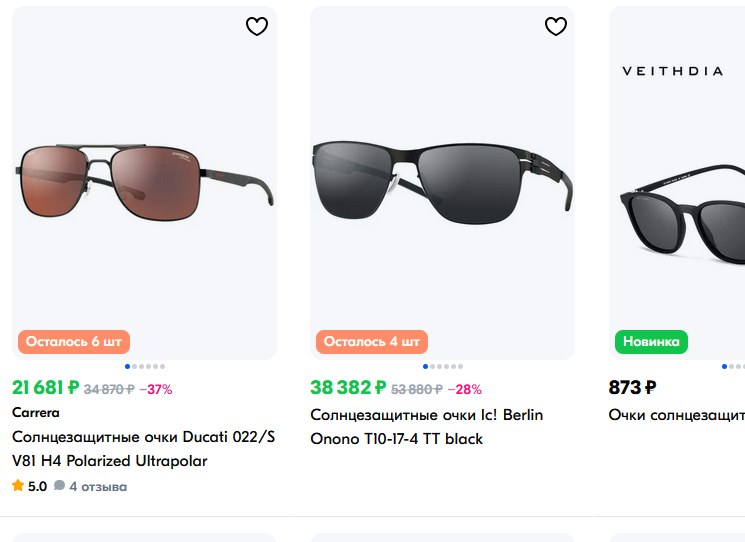The image size is (745, 542).
Task: Click the 'Осталось 6 шт' stock badge
Action: click(74, 341)
